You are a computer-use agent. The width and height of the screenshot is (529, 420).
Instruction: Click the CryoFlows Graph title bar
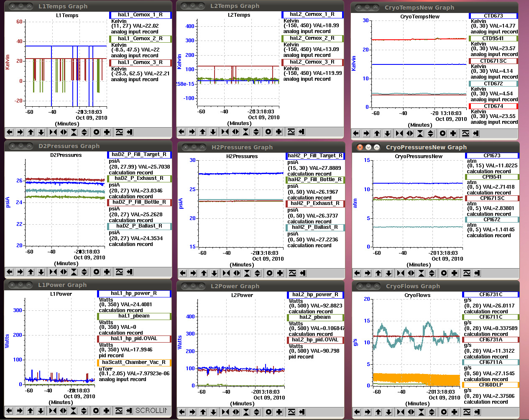435,286
